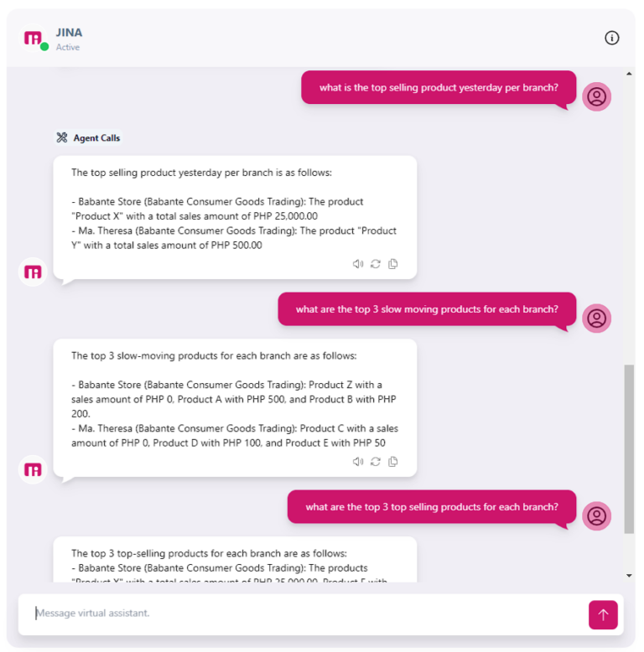This screenshot has width=644, height=652.
Task: Copy the slow-moving products reply
Action: [x=392, y=462]
